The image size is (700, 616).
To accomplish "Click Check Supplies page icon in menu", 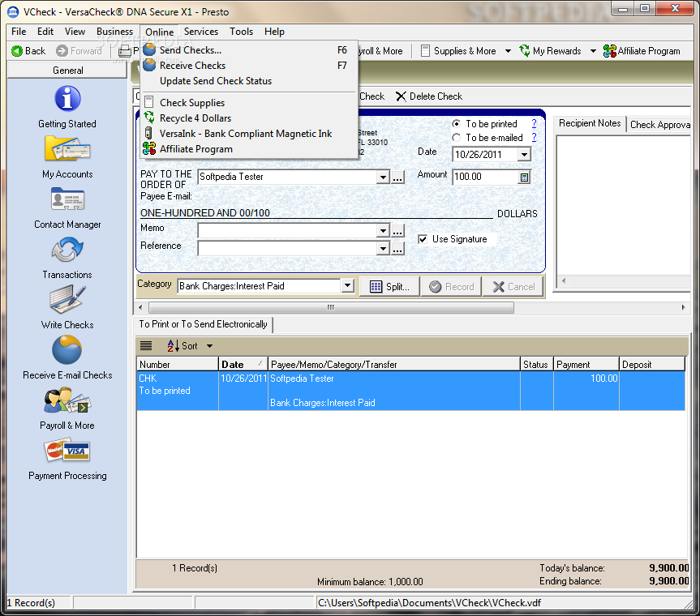I will pos(149,103).
